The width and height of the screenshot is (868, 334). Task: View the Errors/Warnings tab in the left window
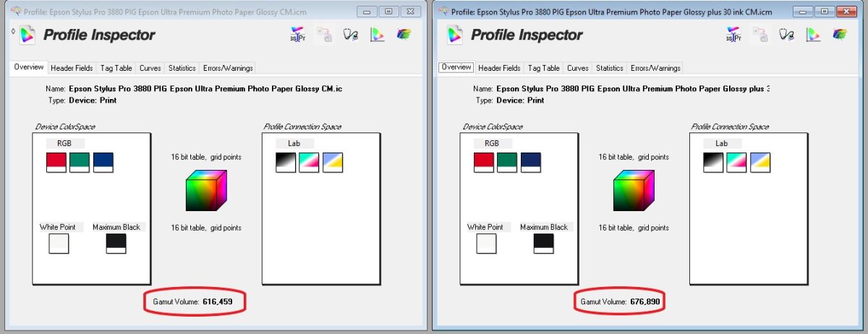(228, 68)
